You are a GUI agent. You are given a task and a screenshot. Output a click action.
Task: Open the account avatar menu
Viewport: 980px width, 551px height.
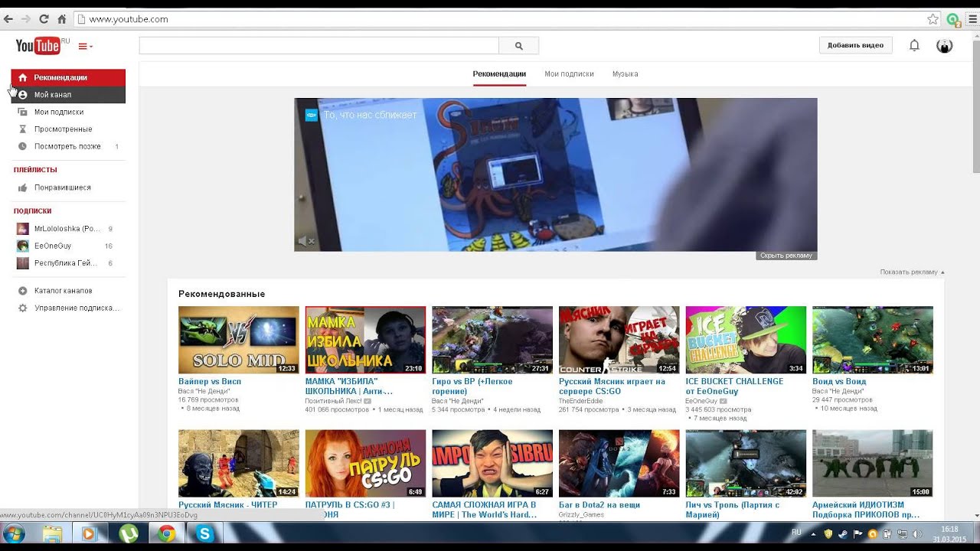tap(945, 46)
